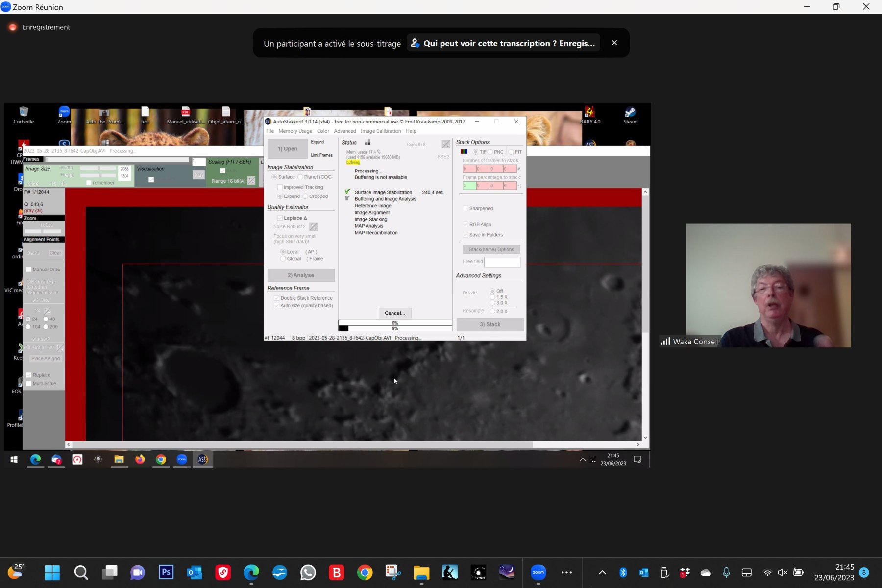Open the taskbar overflow three-dots menu
882x588 pixels.
[x=566, y=572]
